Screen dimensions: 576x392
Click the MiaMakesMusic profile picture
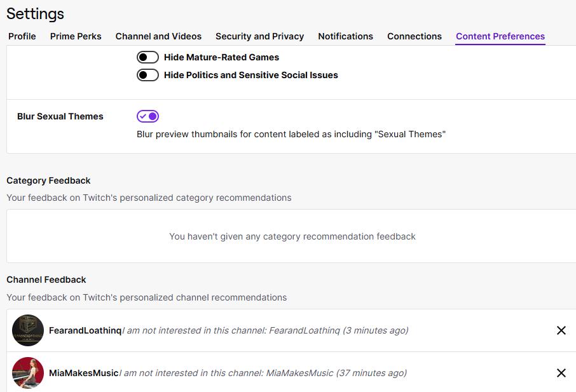pos(28,373)
